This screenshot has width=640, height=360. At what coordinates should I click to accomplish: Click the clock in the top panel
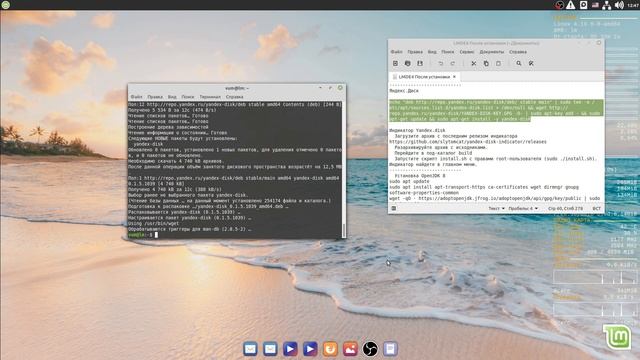(633, 5)
